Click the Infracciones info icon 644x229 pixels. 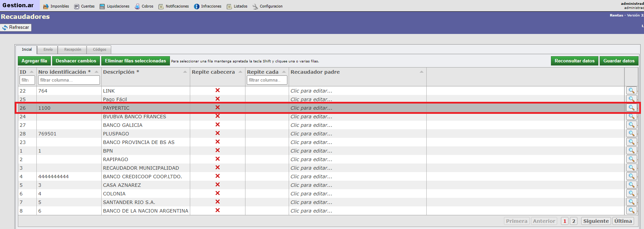[197, 7]
